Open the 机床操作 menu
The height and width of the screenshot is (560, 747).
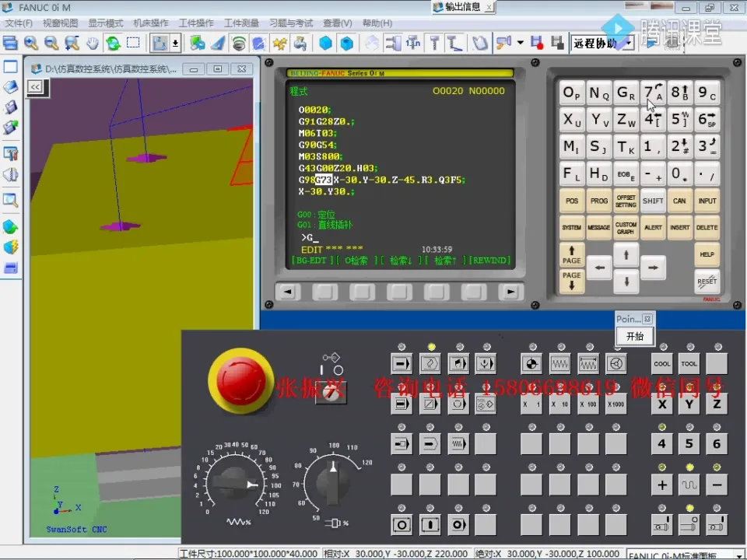click(152, 23)
